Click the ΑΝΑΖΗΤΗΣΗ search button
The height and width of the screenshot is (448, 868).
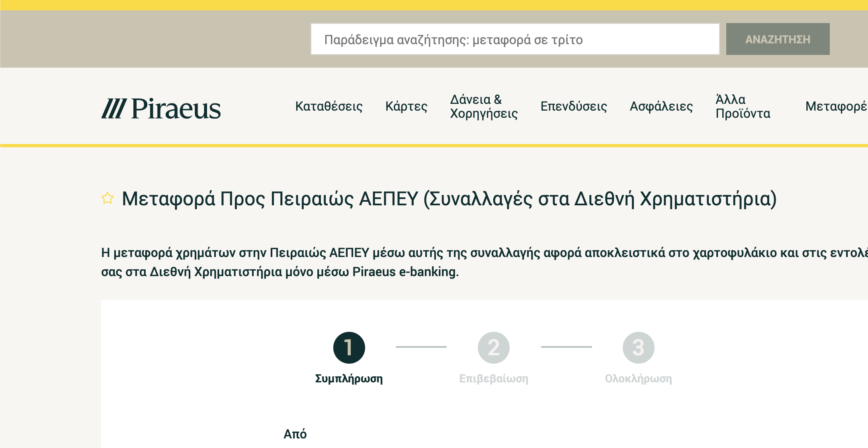pos(778,39)
